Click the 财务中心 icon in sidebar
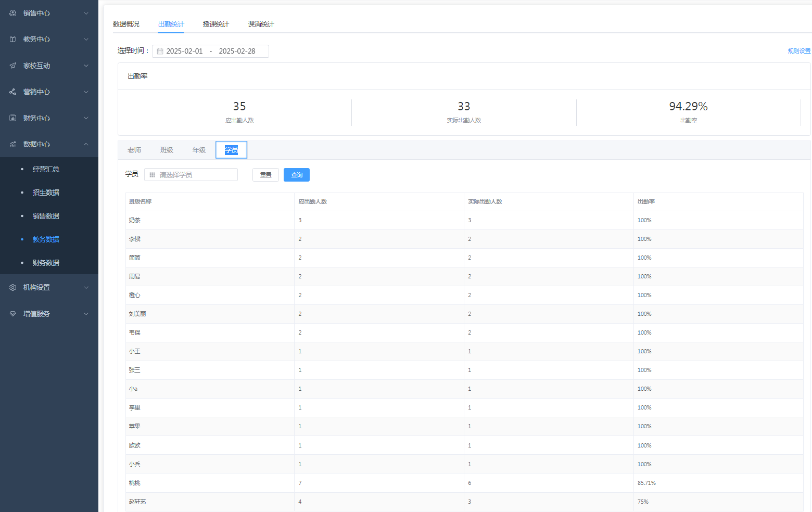Image resolution: width=812 pixels, height=512 pixels. pyautogui.click(x=13, y=118)
